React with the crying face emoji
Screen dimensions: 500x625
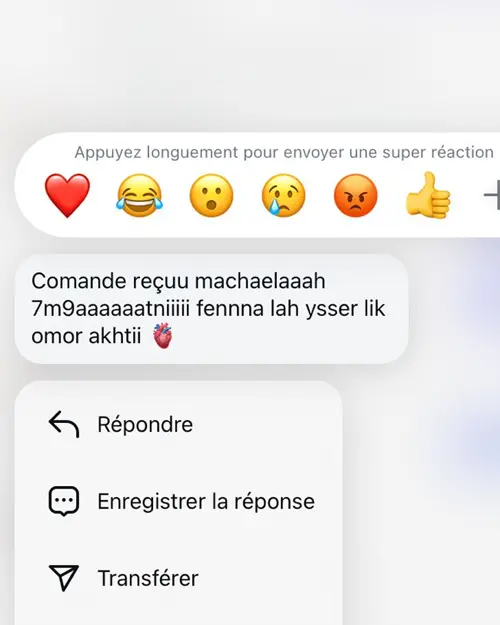283,195
